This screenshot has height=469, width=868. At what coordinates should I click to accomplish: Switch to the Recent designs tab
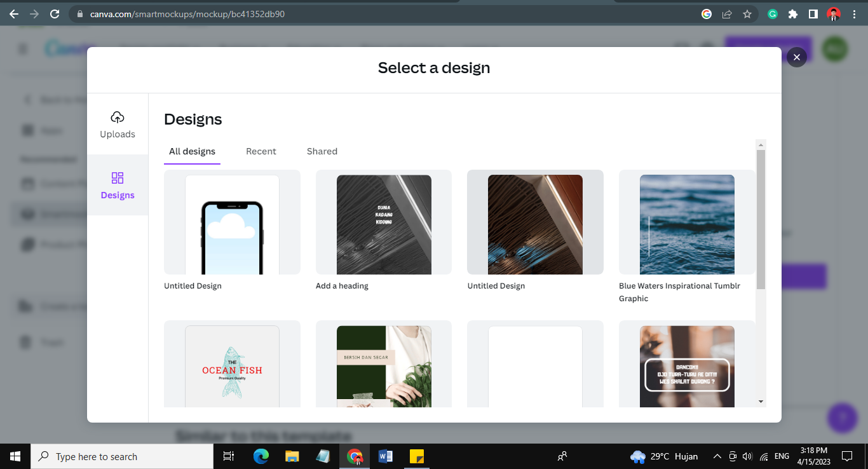click(x=261, y=151)
